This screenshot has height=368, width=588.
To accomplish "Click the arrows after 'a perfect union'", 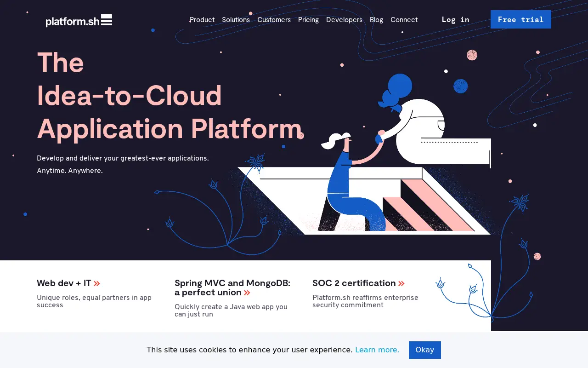I will click(x=247, y=293).
